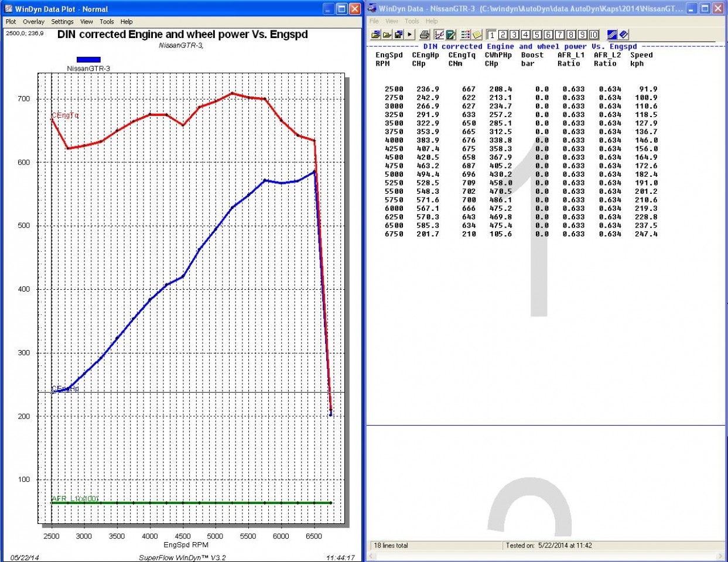Click the small play arrow toolbar button
728x562 pixels.
coord(410,35)
